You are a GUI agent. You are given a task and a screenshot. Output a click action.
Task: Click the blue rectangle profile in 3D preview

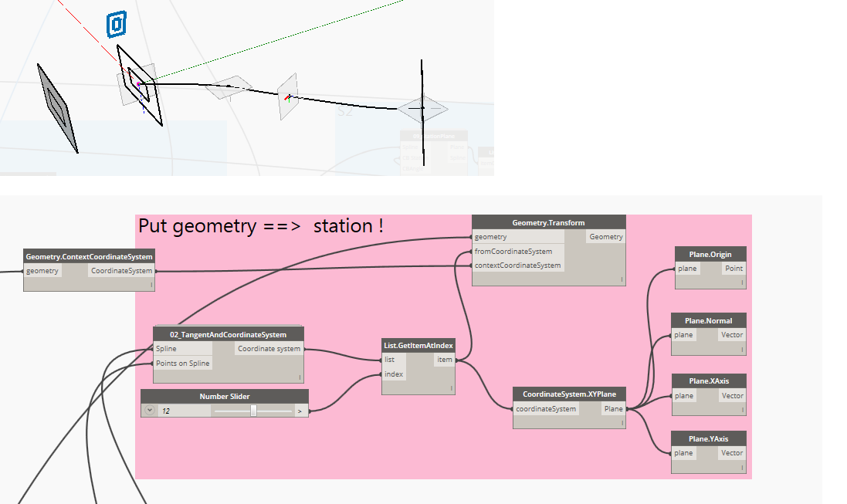tap(117, 24)
